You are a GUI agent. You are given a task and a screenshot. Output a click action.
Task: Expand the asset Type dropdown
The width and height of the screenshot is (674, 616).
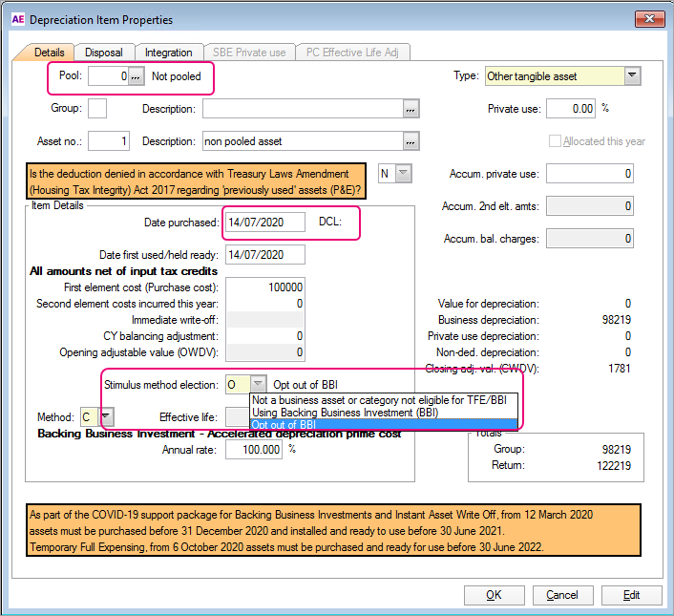point(631,76)
